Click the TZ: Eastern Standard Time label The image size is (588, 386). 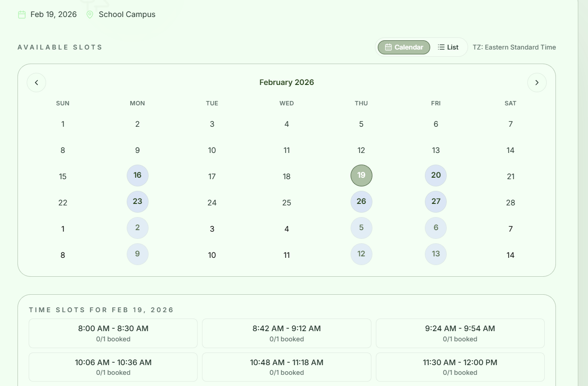click(x=514, y=47)
